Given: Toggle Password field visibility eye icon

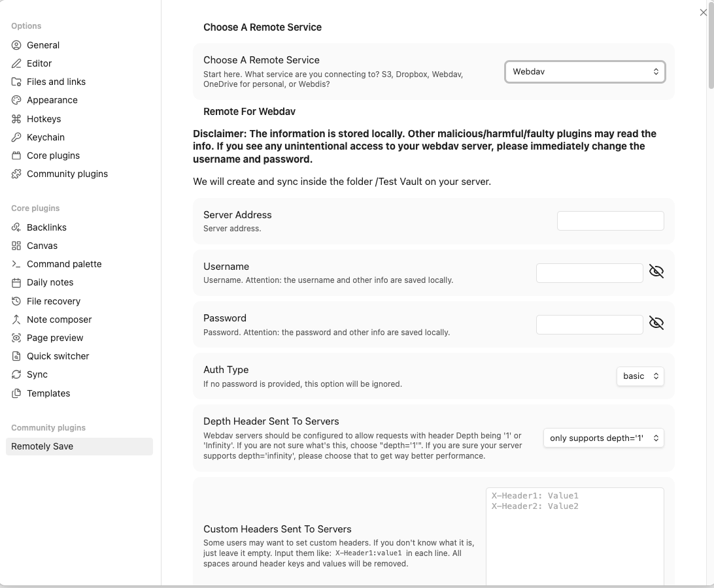Looking at the screenshot, I should (x=656, y=323).
